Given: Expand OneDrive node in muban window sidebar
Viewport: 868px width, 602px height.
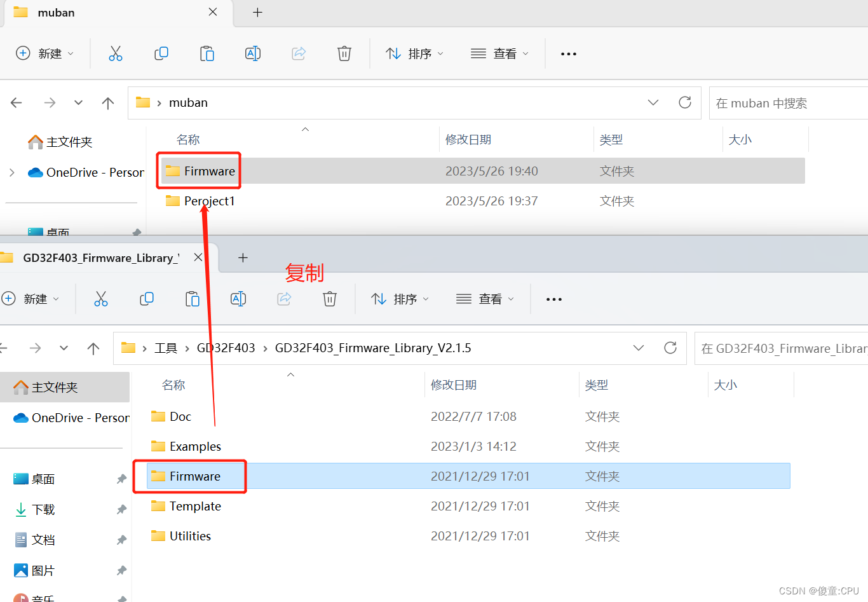Looking at the screenshot, I should pos(11,172).
